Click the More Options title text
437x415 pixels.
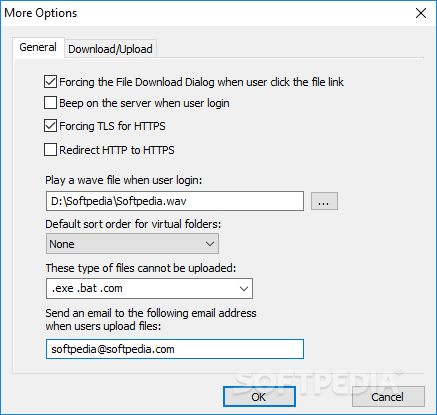pyautogui.click(x=40, y=13)
